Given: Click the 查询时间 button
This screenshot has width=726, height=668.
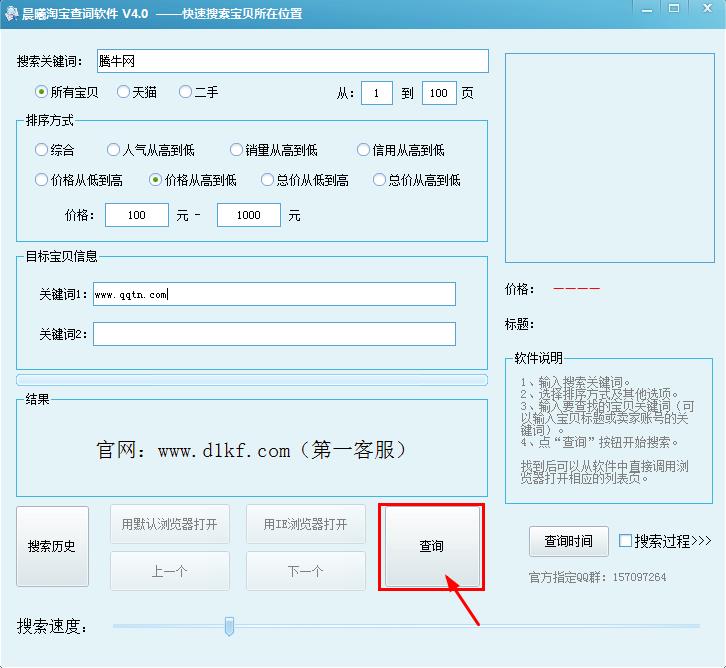Looking at the screenshot, I should pyautogui.click(x=568, y=541).
